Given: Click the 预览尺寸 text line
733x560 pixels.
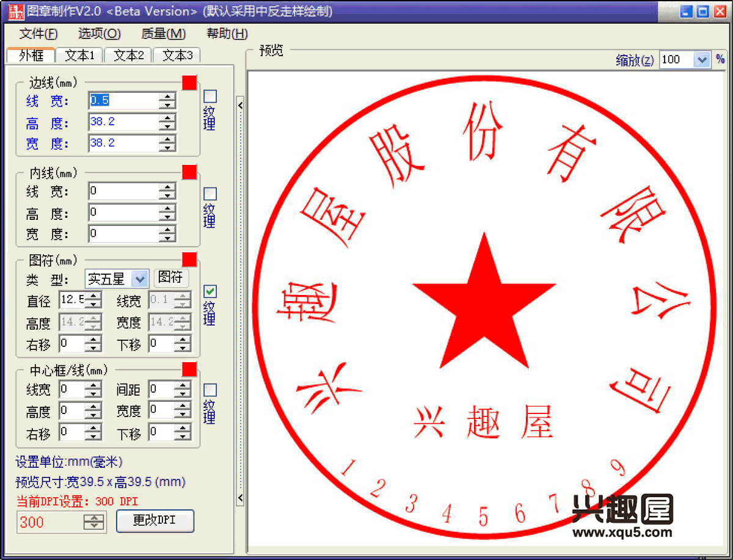Looking at the screenshot, I should tap(100, 482).
